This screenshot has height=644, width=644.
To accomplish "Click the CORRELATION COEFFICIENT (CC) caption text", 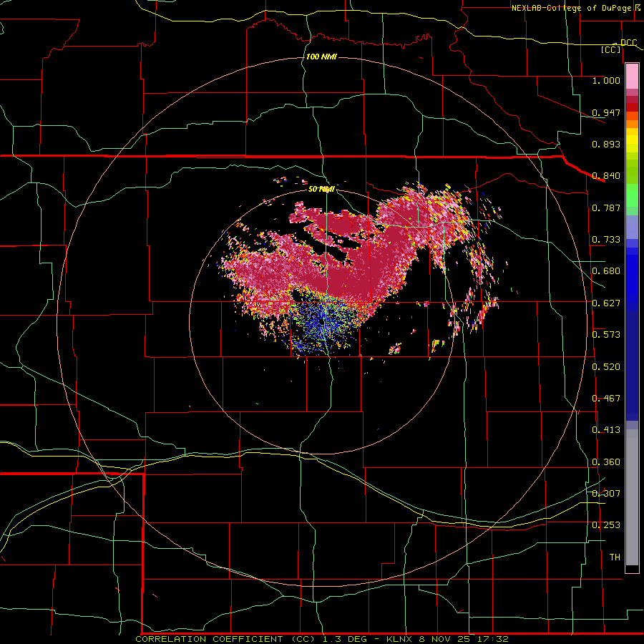I will coord(225,639).
